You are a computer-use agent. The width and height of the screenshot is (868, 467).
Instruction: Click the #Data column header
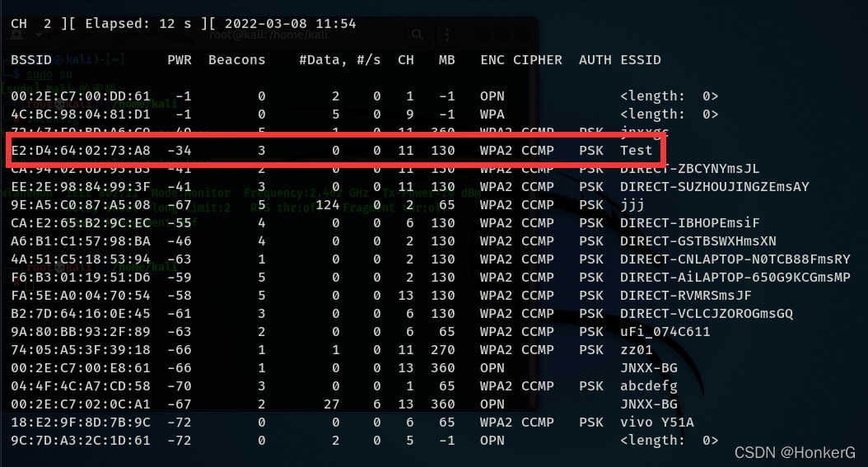[323, 60]
